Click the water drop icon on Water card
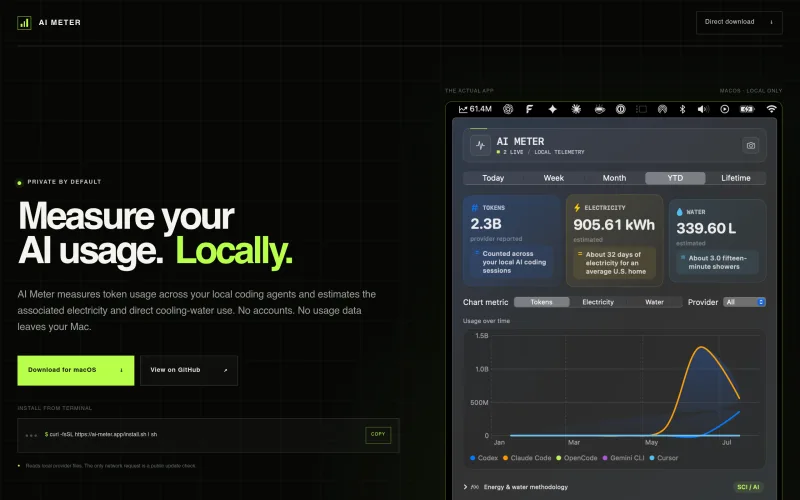Image resolution: width=800 pixels, height=500 pixels. click(x=680, y=212)
